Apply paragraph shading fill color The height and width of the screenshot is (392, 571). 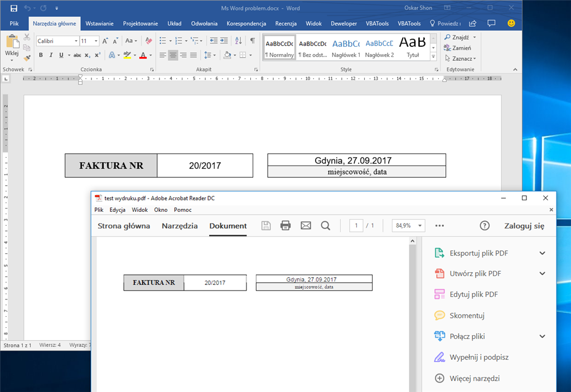click(x=228, y=55)
